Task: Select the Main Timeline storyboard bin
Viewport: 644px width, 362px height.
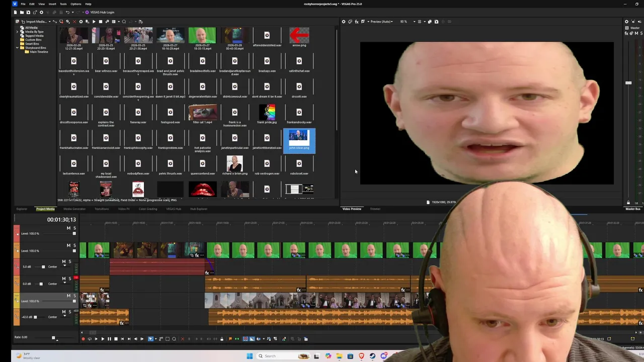Action: 39,52
